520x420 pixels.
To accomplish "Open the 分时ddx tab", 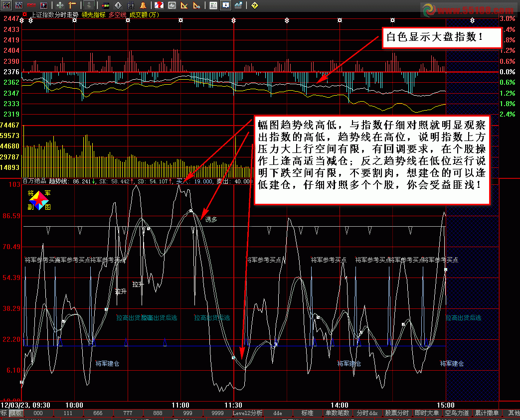I will pos(367,413).
